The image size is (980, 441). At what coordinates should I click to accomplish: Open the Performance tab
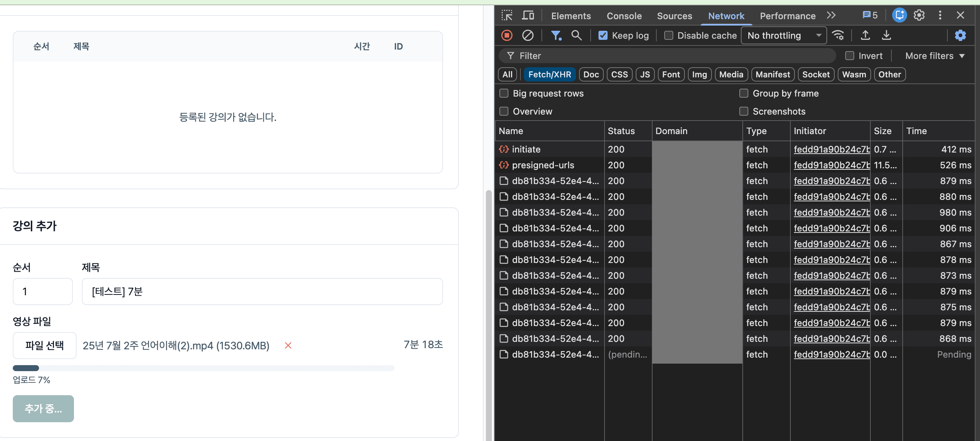click(x=787, y=16)
